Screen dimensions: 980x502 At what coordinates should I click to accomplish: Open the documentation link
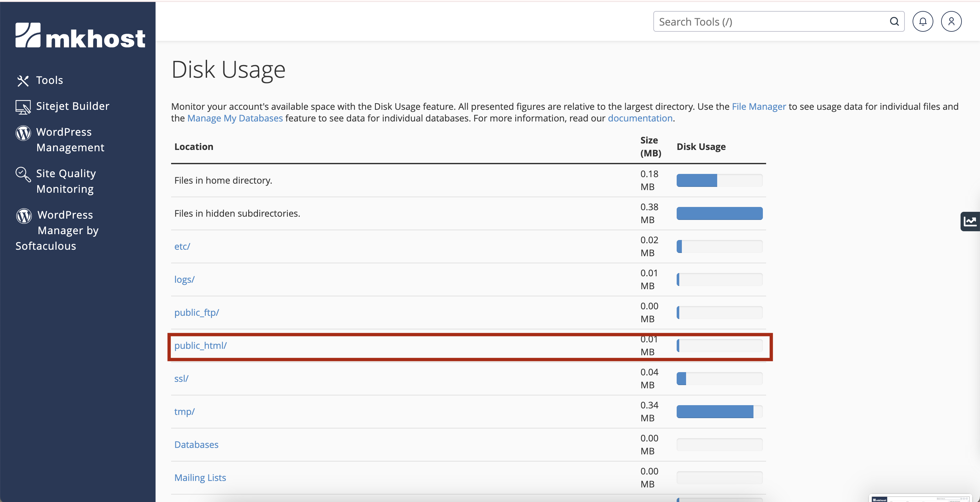640,118
